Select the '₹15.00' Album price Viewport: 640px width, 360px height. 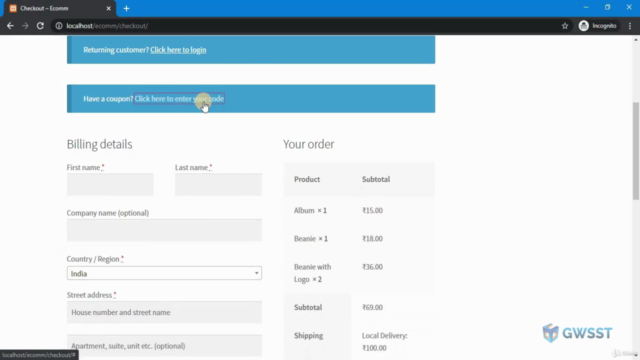tap(372, 211)
